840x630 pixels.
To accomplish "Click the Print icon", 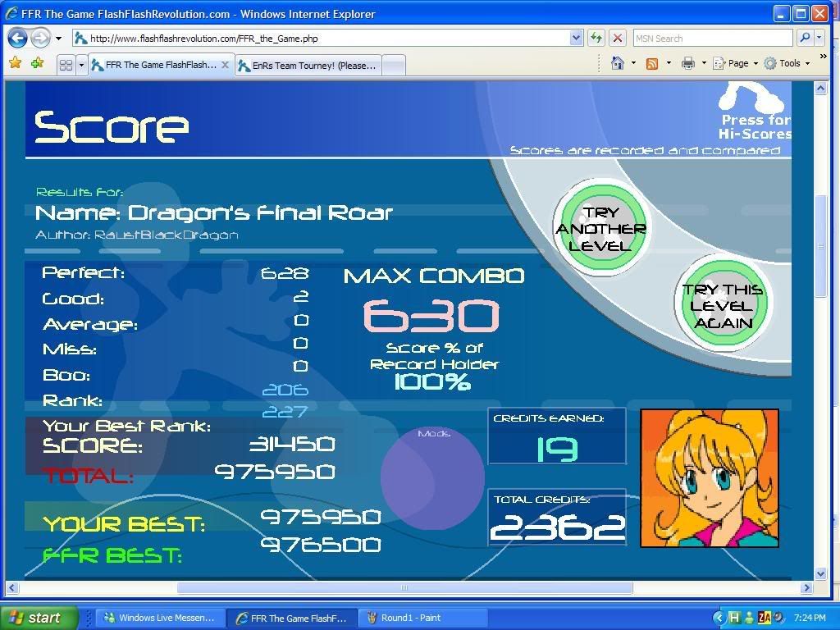I will tap(687, 63).
